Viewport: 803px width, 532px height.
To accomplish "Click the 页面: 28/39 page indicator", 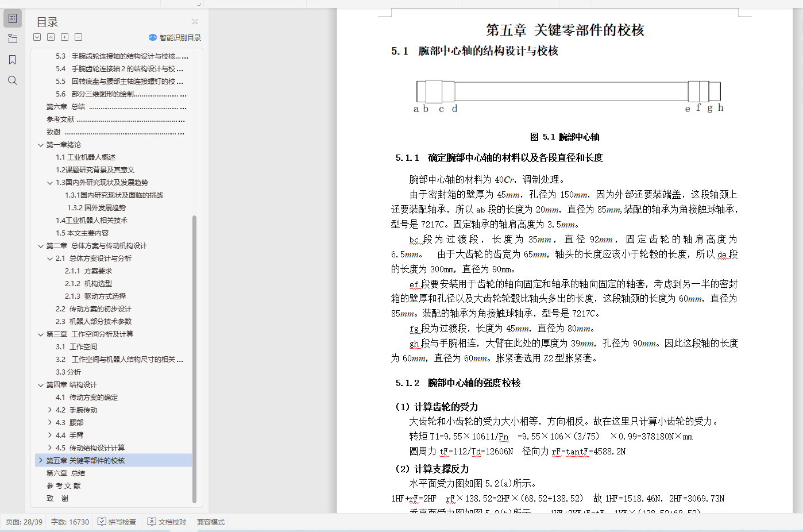I will point(24,522).
